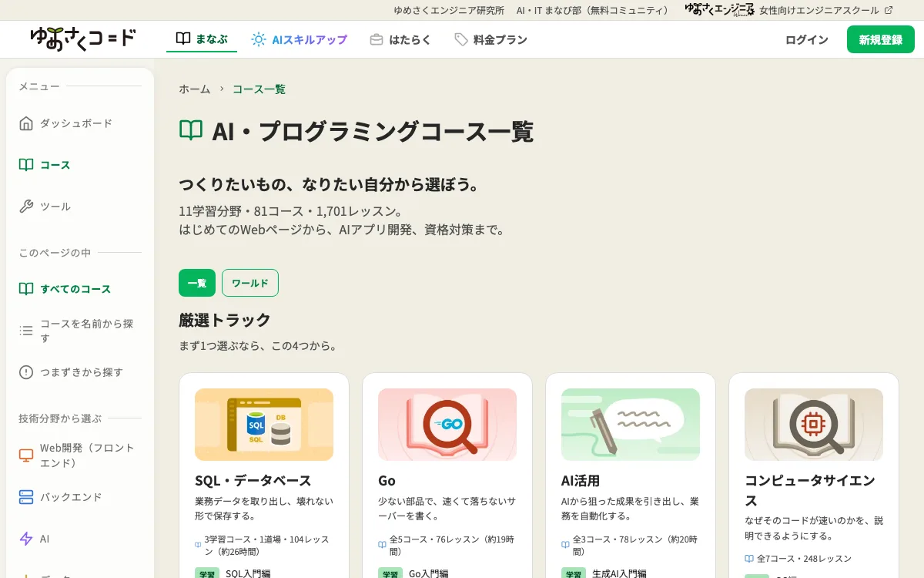Screen dimensions: 924x578
Task: Click the small book icon beside 全5コース
Action: [x=382, y=544]
